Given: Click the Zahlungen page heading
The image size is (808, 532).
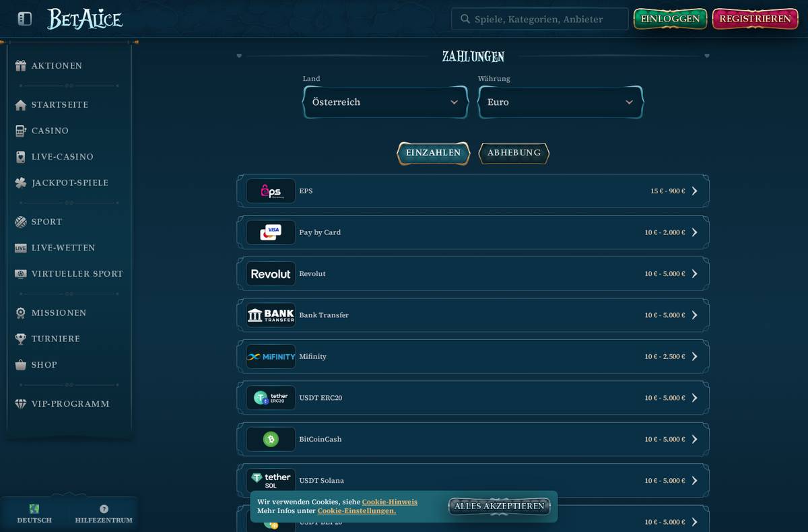Looking at the screenshot, I should [x=473, y=57].
